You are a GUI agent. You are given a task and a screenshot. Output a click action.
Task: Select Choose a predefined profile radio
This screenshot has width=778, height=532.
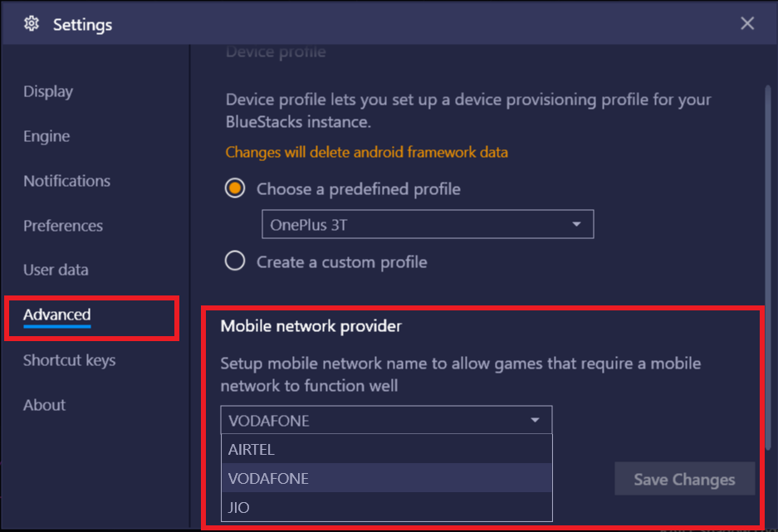pyautogui.click(x=235, y=188)
